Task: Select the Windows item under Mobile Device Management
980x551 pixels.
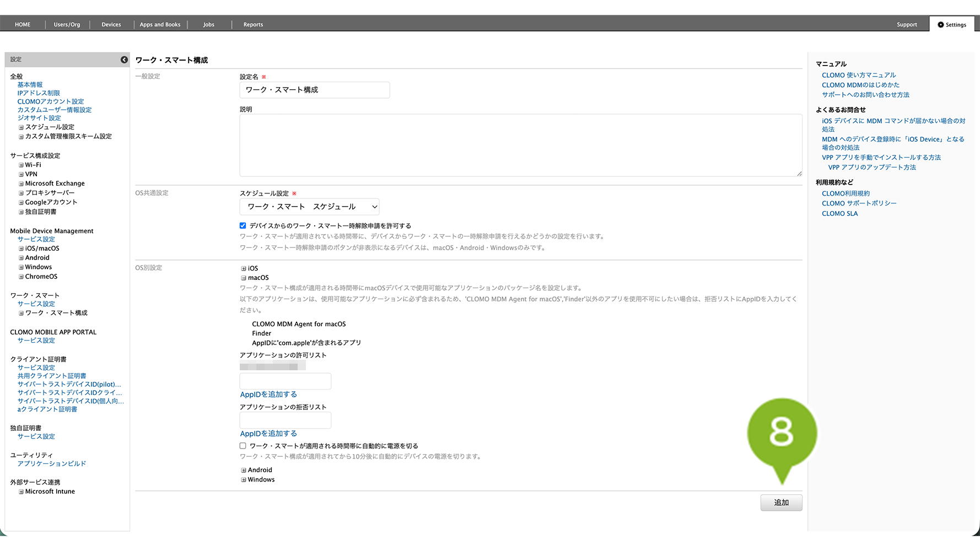Action: pyautogui.click(x=39, y=267)
